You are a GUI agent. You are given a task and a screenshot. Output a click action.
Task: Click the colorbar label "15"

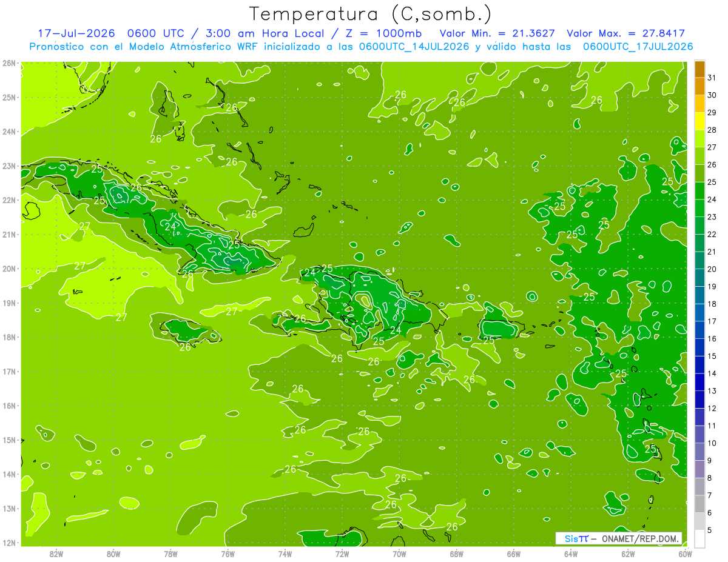click(x=712, y=356)
